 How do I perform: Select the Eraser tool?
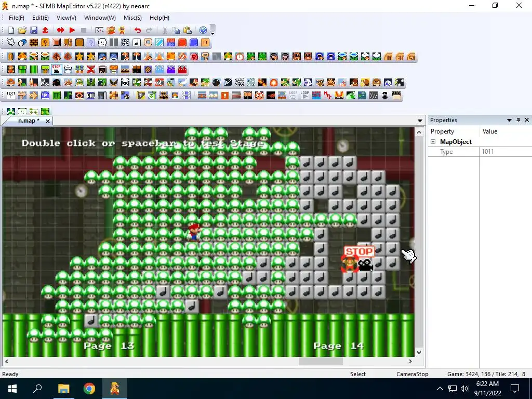[x=22, y=43]
